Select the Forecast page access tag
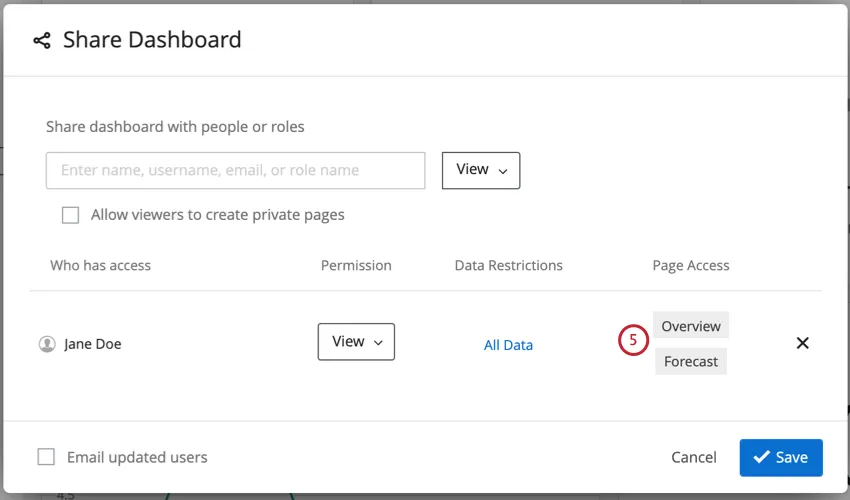The width and height of the screenshot is (850, 500). coord(691,361)
